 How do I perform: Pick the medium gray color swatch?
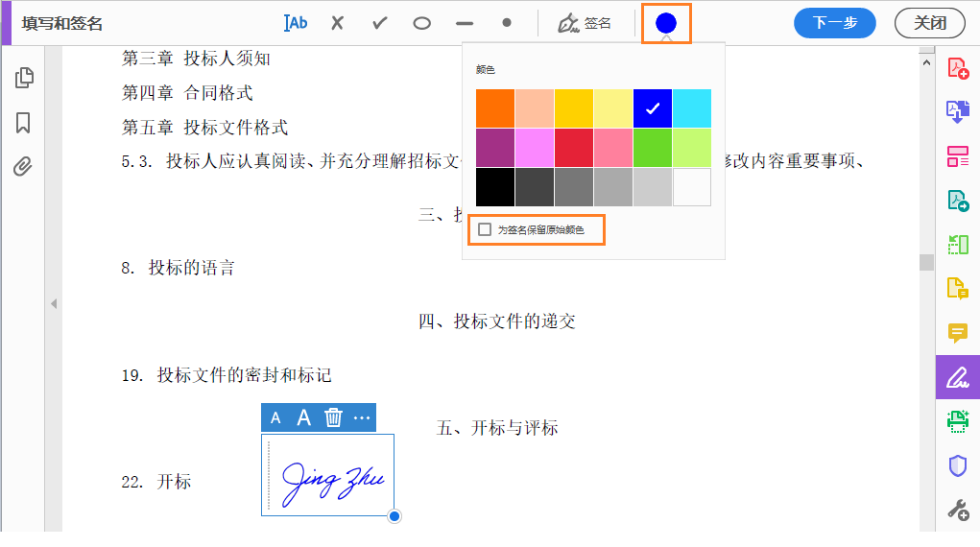point(574,187)
